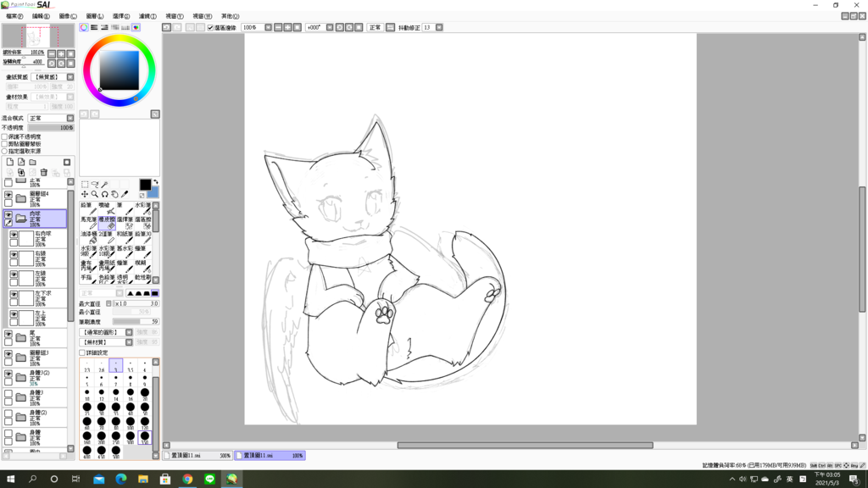Image resolution: width=868 pixels, height=488 pixels.
Task: Zoom out using toolbar minus button
Action: pos(278,27)
